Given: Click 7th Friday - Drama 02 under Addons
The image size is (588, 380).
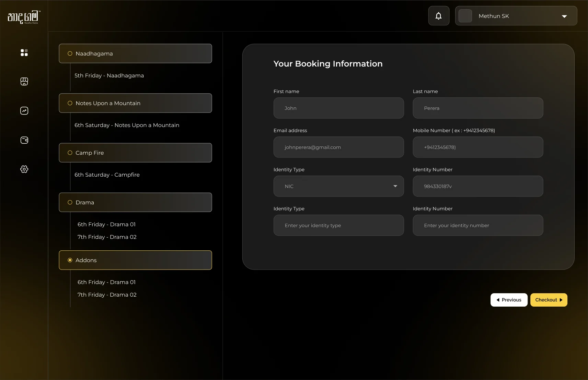Looking at the screenshot, I should tap(107, 295).
